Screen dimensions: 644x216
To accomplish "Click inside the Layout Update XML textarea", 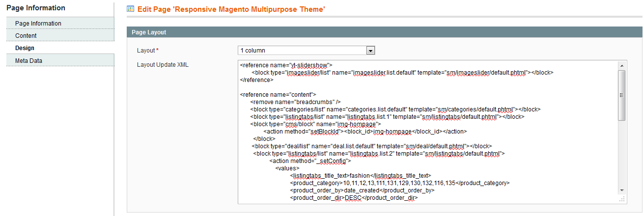I will pos(427,132).
